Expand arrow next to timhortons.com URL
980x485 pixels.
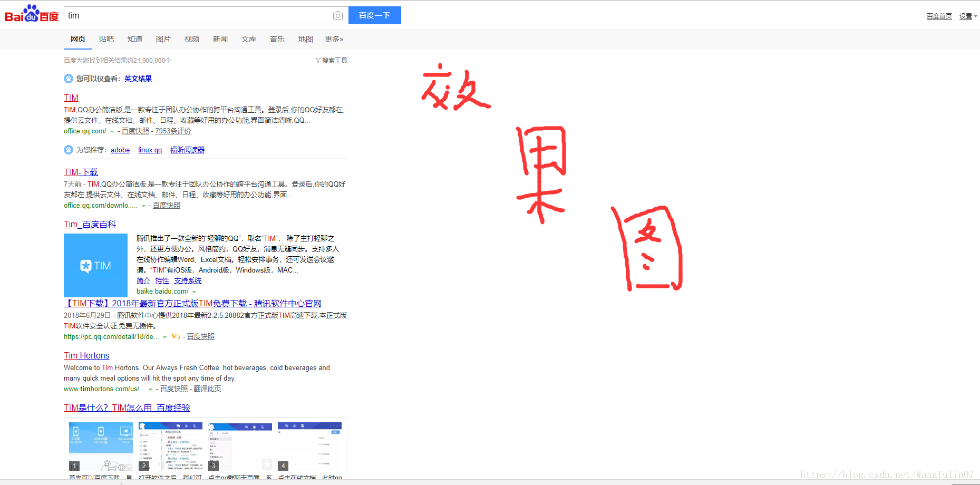(x=150, y=390)
